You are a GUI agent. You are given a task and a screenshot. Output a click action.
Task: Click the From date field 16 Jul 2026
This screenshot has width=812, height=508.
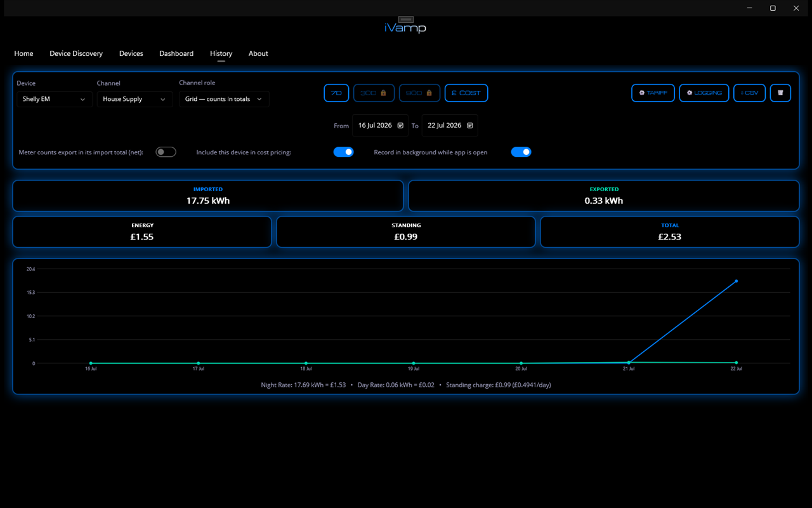click(x=380, y=126)
